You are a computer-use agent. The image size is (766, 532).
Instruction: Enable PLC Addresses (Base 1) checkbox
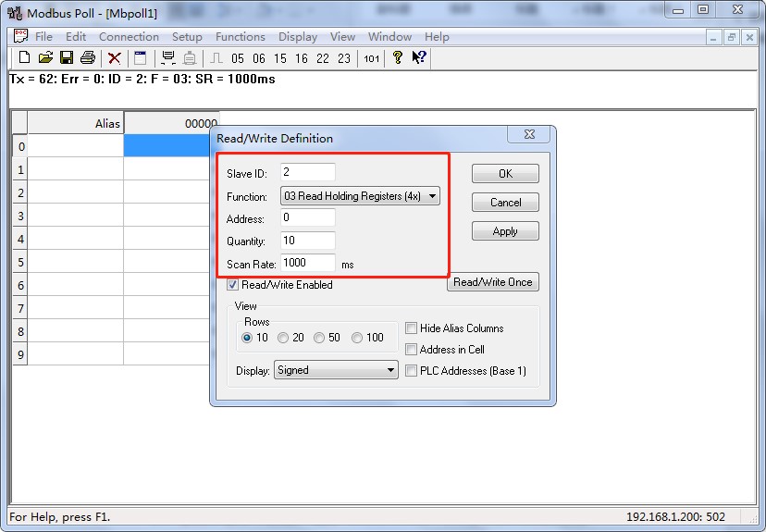coord(411,371)
